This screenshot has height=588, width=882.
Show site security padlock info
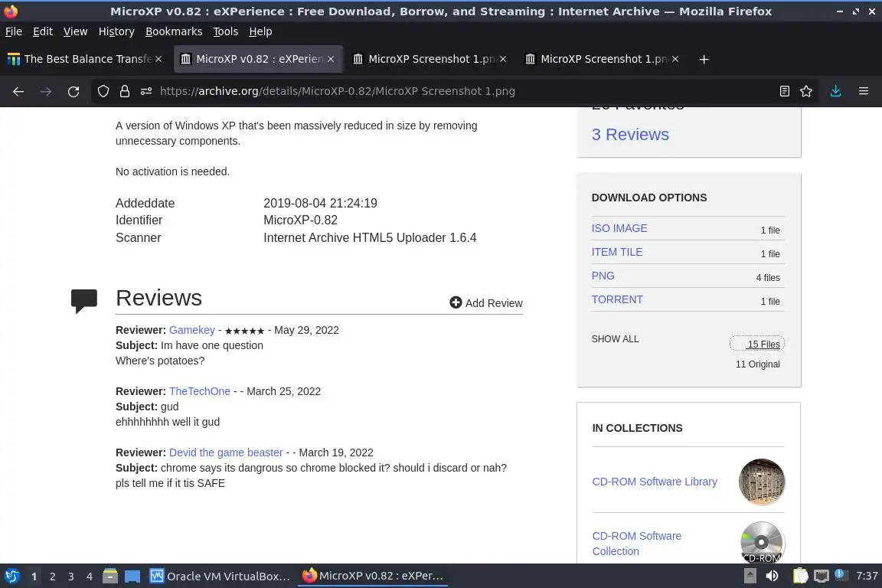[x=124, y=91]
